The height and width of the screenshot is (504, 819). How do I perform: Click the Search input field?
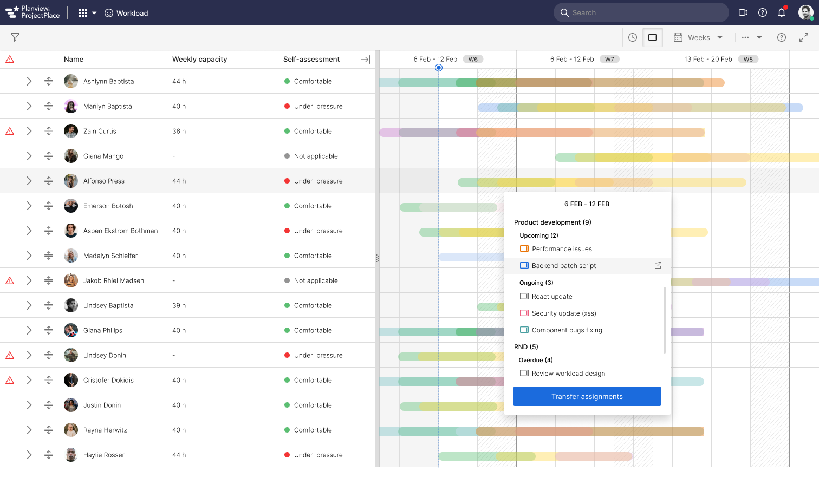point(645,13)
